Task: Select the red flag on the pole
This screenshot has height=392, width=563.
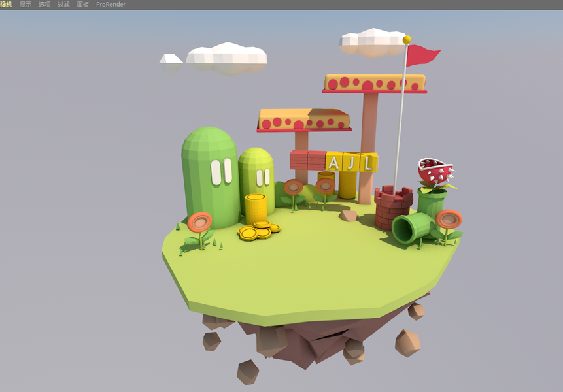Action: pyautogui.click(x=422, y=56)
